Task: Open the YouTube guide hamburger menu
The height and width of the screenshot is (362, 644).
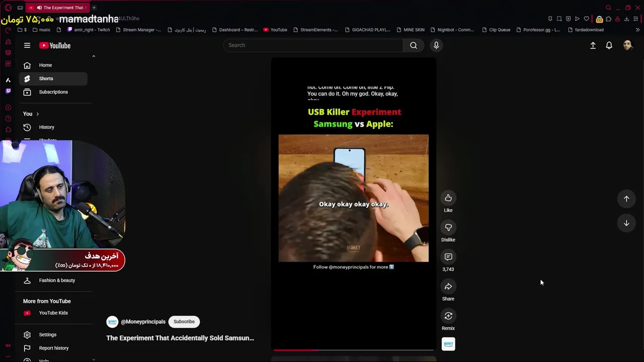Action: point(27,45)
